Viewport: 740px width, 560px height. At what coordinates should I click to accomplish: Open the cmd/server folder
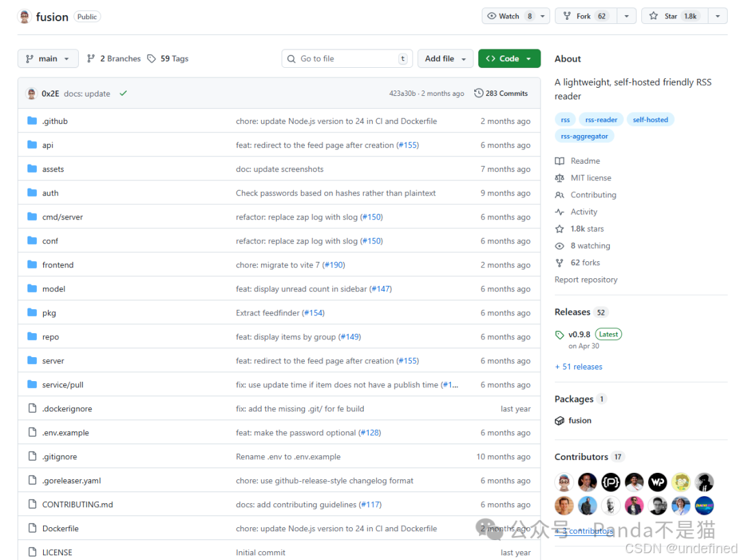point(62,217)
